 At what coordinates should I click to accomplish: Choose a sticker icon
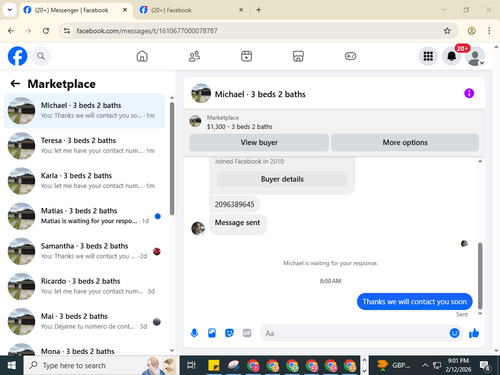229,333
